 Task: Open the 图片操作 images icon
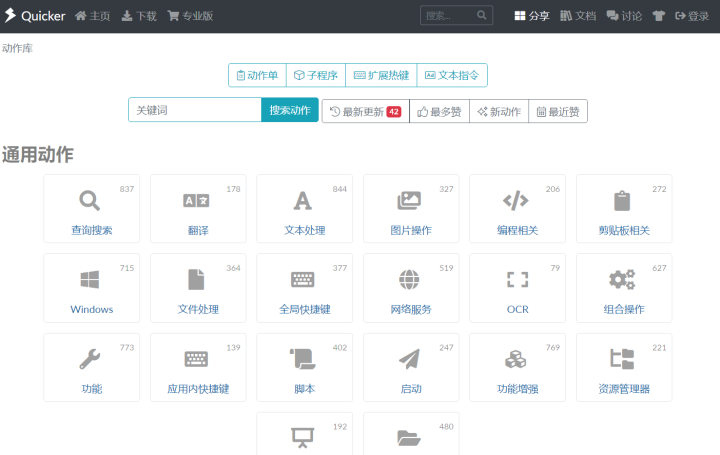pyautogui.click(x=409, y=201)
